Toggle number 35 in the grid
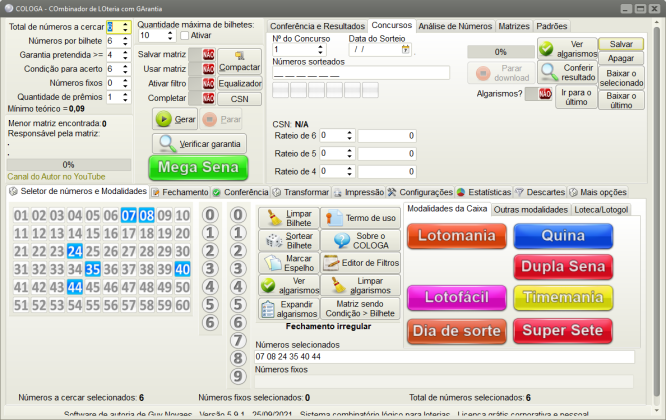Viewport: 666px width, 420px height. [93, 269]
